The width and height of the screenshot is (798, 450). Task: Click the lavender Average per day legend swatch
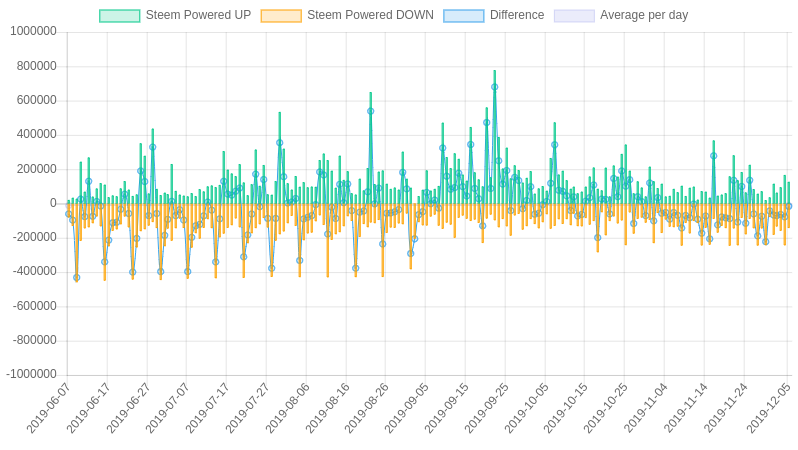click(x=574, y=16)
